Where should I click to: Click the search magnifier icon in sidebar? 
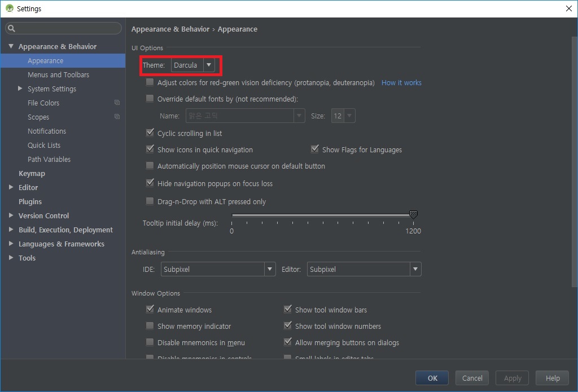click(x=12, y=29)
